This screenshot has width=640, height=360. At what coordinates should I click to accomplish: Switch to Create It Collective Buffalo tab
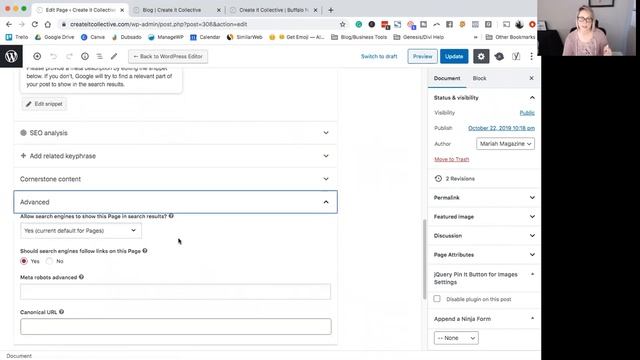click(273, 10)
